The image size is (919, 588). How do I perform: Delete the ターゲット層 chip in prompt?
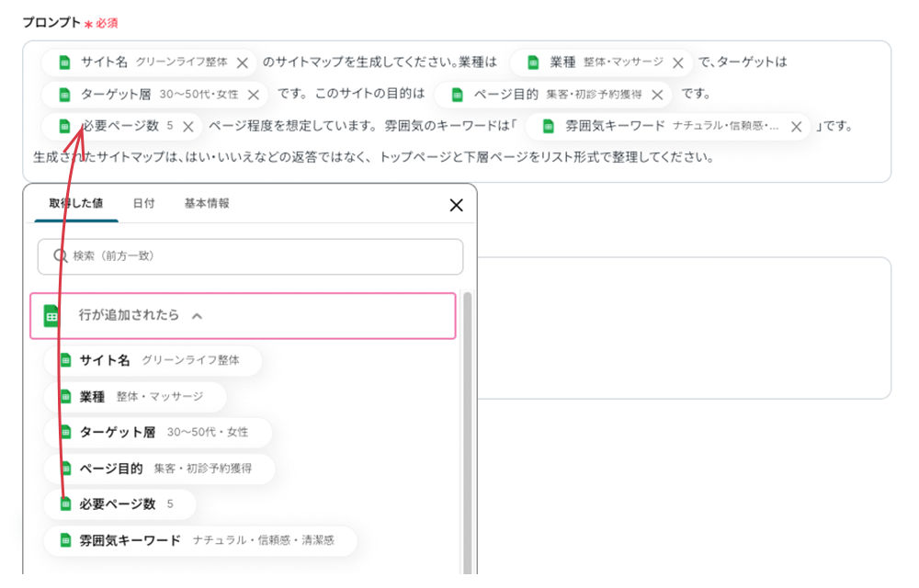click(254, 96)
